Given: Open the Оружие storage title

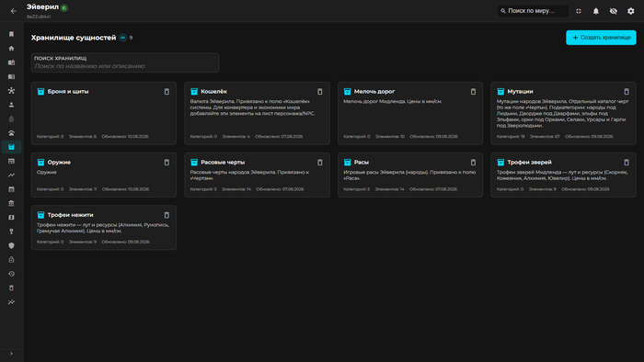Looking at the screenshot, I should click(59, 163).
